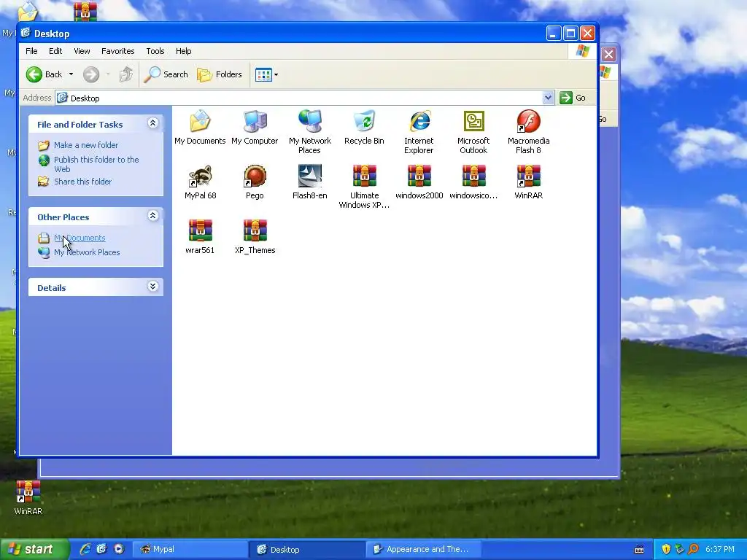Switch to Mypal taskbar button
The height and width of the screenshot is (560, 747).
[190, 550]
